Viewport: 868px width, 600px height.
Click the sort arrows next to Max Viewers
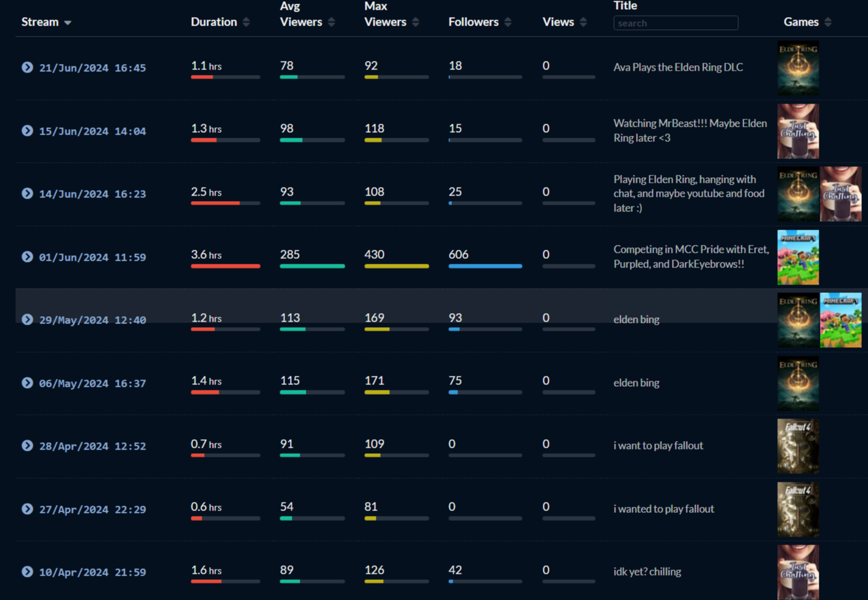pyautogui.click(x=415, y=22)
